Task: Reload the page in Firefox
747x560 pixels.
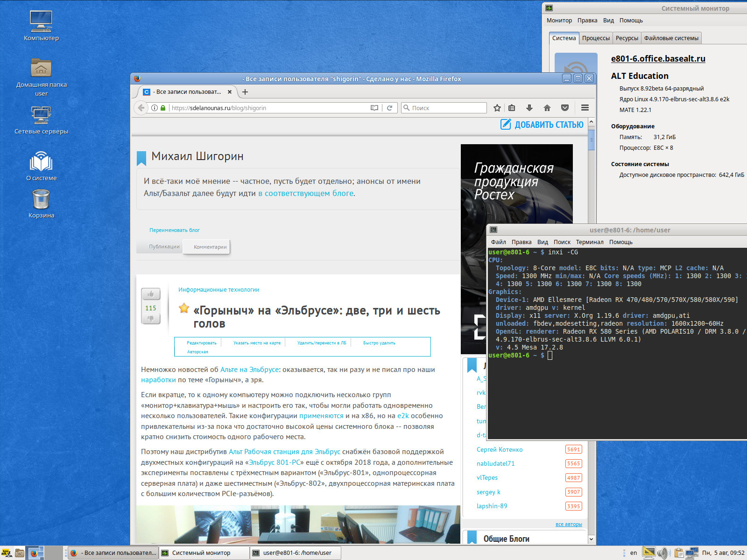Action: tap(389, 108)
